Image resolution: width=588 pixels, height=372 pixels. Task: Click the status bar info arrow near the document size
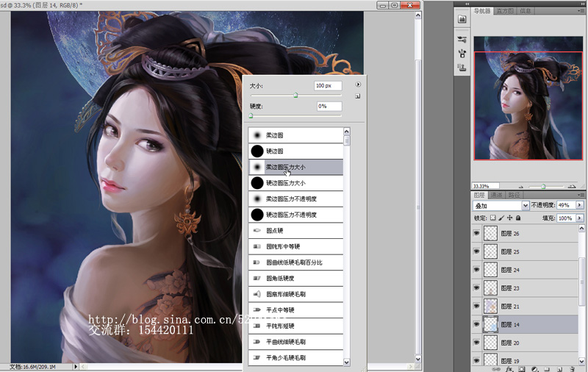pos(76,366)
